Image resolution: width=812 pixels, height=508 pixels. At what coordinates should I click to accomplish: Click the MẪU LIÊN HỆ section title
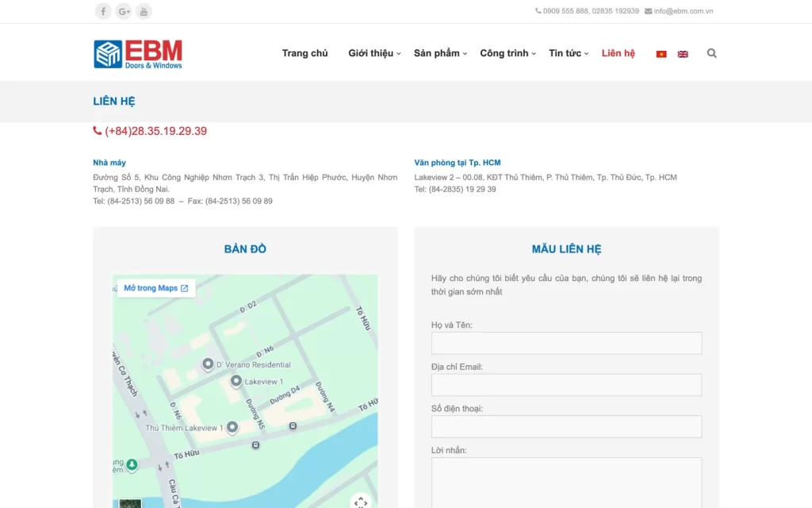pyautogui.click(x=566, y=248)
